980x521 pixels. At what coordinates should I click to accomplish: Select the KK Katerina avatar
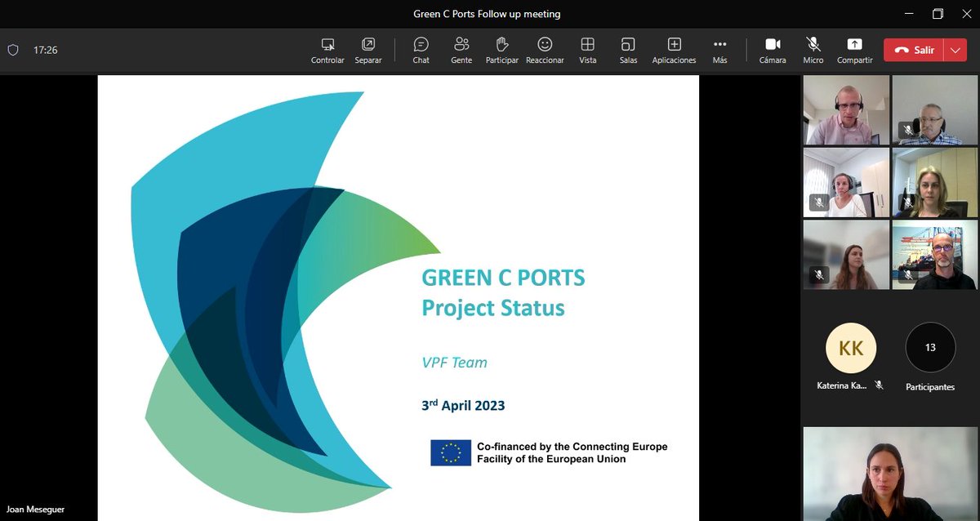(x=850, y=348)
